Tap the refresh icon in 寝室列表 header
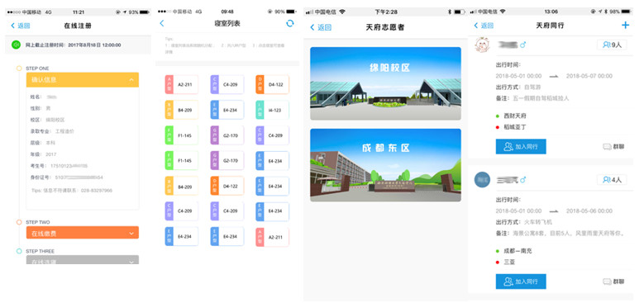644x303 pixels. point(290,23)
